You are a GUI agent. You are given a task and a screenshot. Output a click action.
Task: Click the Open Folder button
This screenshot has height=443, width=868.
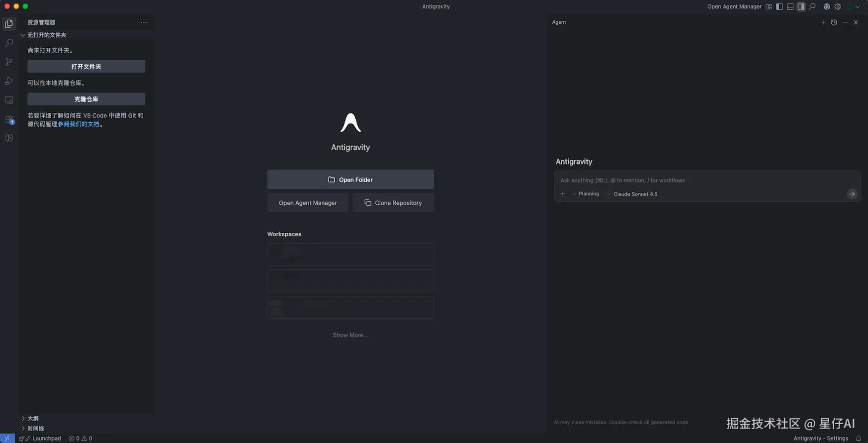tap(350, 179)
